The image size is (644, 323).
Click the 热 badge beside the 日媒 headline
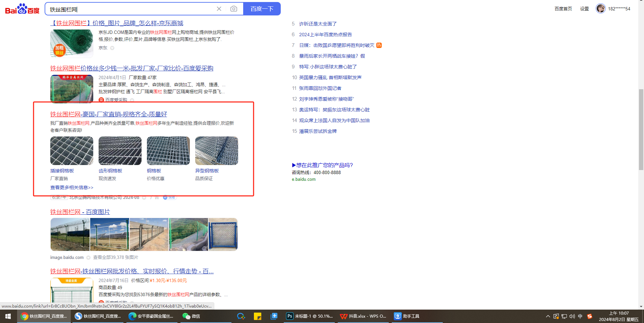click(379, 45)
